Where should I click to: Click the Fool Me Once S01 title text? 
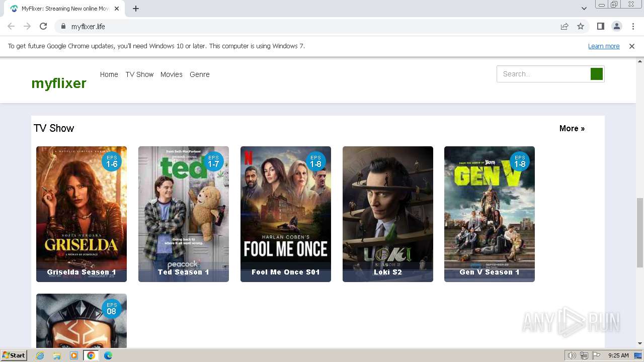286,272
